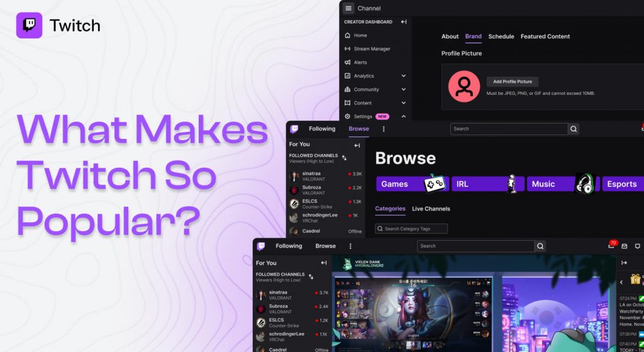Click the Community people icon
The width and height of the screenshot is (644, 352).
pyautogui.click(x=347, y=89)
